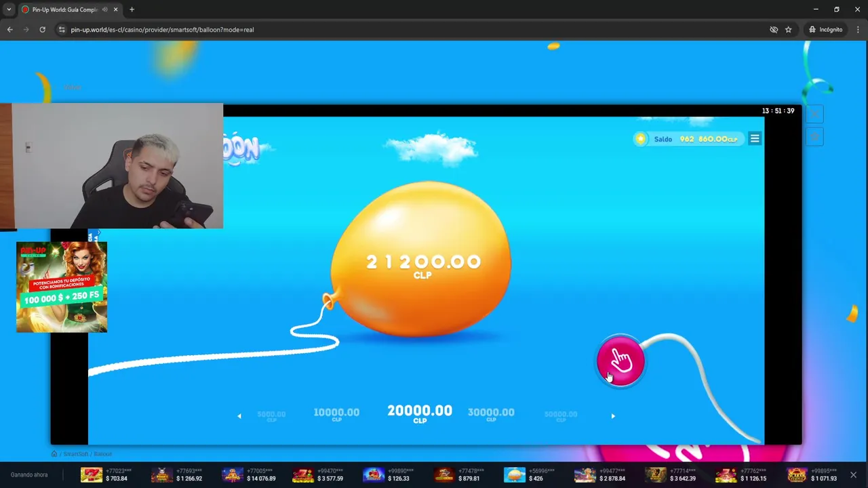Click the gold star balance icon
The height and width of the screenshot is (488, 868).
coord(640,139)
